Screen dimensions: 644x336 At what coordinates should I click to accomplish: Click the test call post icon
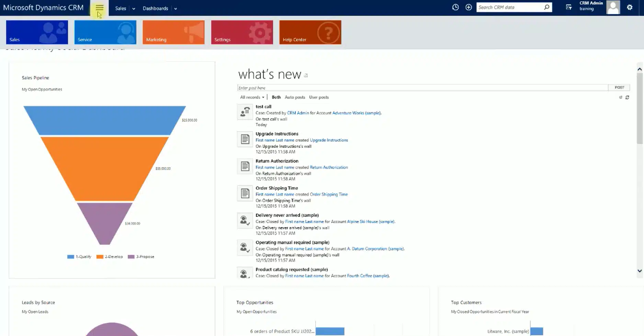(245, 112)
